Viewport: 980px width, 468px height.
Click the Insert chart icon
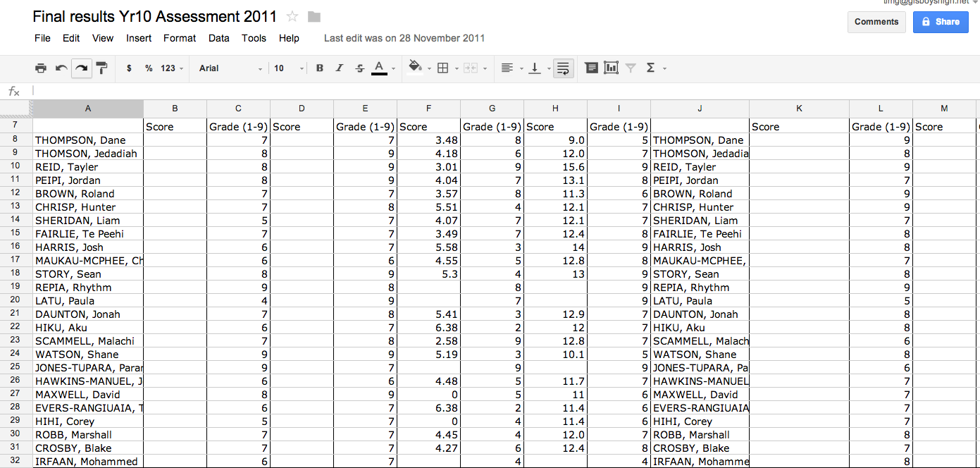click(611, 68)
